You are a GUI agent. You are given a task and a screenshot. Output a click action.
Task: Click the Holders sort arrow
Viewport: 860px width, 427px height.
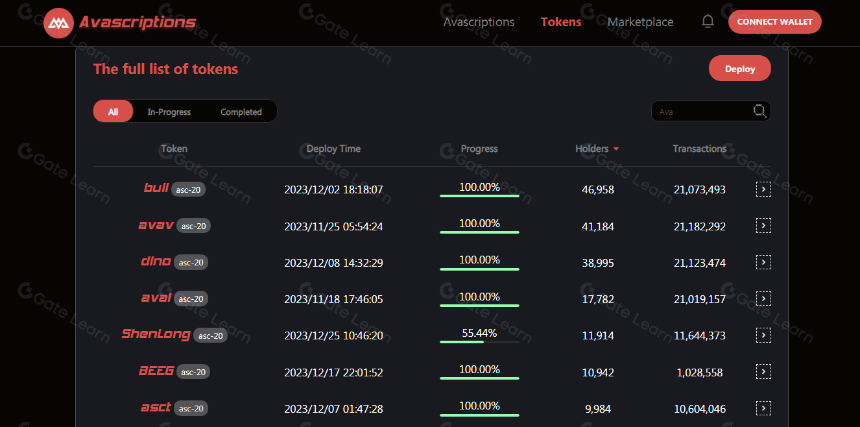(616, 149)
